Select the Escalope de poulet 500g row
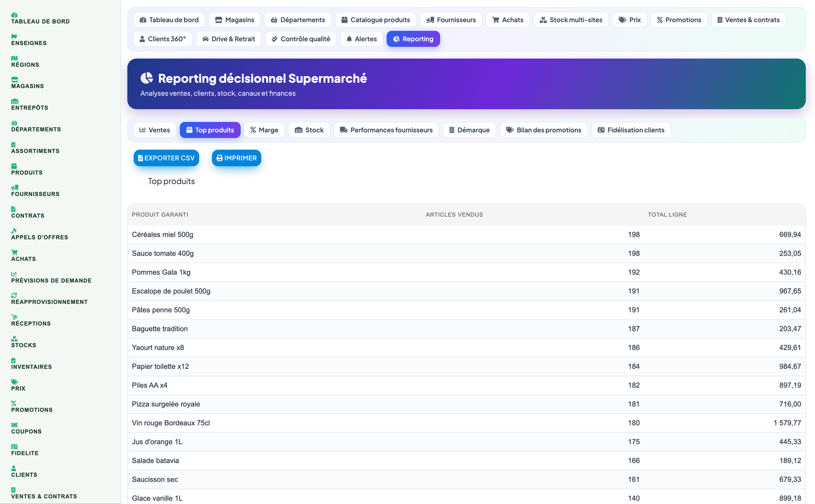815x504 pixels. [x=466, y=291]
